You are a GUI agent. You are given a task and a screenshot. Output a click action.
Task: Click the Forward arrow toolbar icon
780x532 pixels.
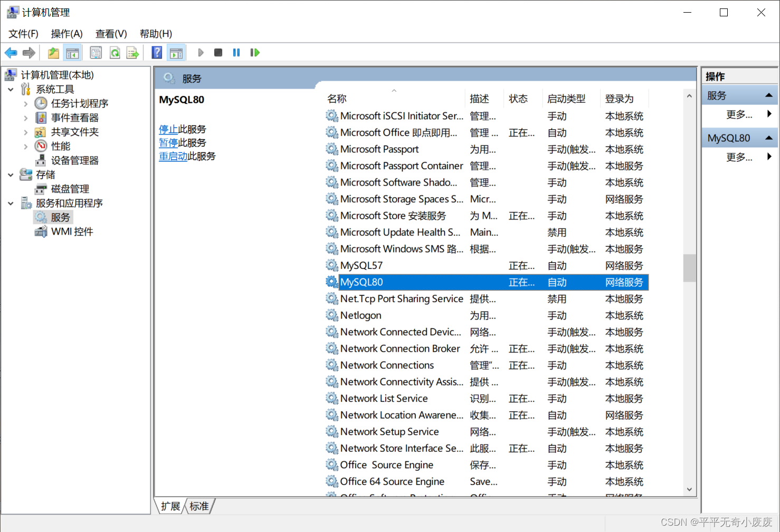coord(29,53)
